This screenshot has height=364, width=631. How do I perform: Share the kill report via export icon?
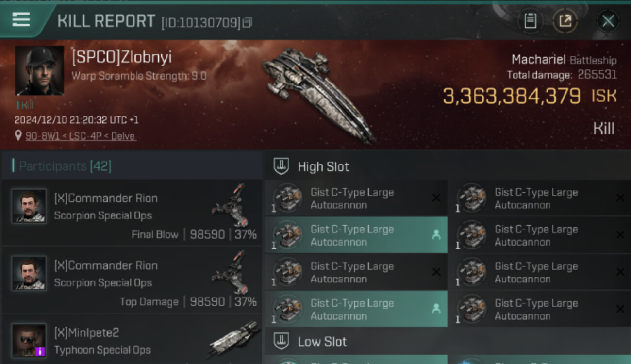click(565, 21)
